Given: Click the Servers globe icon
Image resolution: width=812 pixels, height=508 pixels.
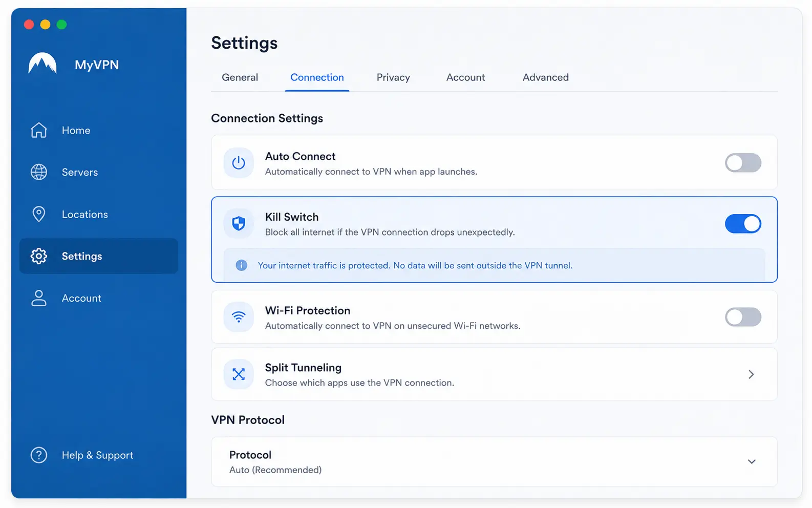Looking at the screenshot, I should 39,172.
